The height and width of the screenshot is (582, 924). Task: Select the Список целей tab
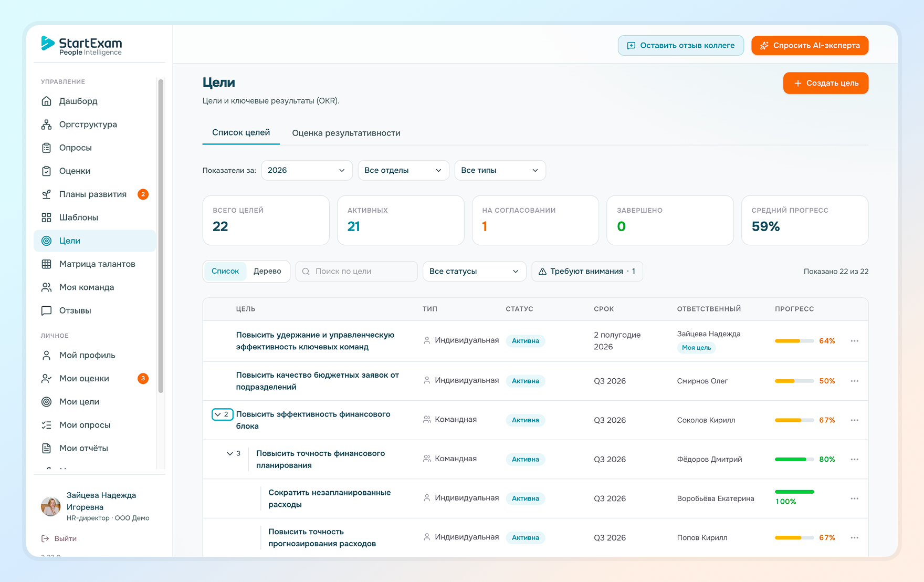click(x=241, y=133)
